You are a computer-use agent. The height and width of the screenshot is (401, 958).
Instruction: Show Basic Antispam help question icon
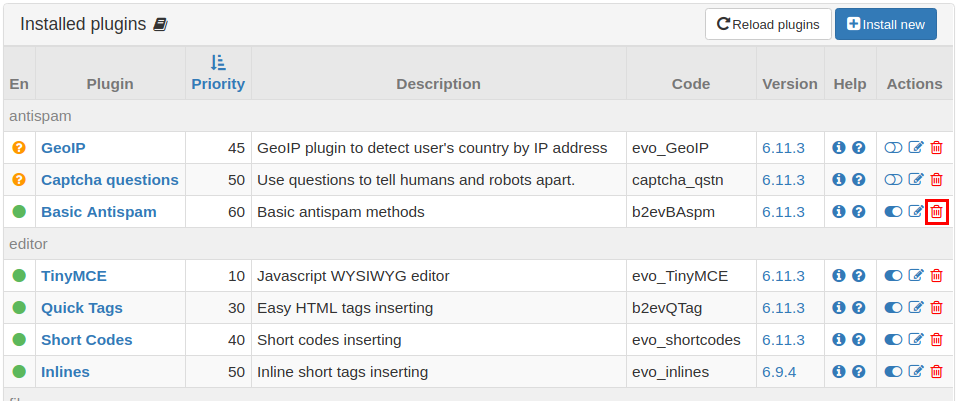859,212
